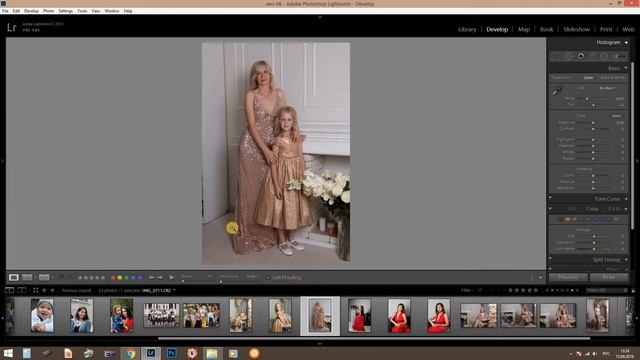This screenshot has width=640, height=360.
Task: Click the Reset button
Action: (x=609, y=277)
